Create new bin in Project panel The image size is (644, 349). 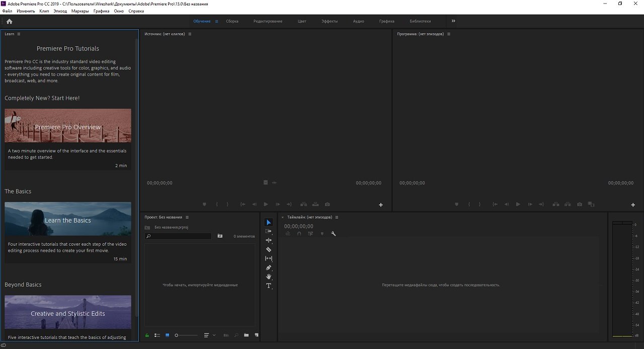[246, 335]
